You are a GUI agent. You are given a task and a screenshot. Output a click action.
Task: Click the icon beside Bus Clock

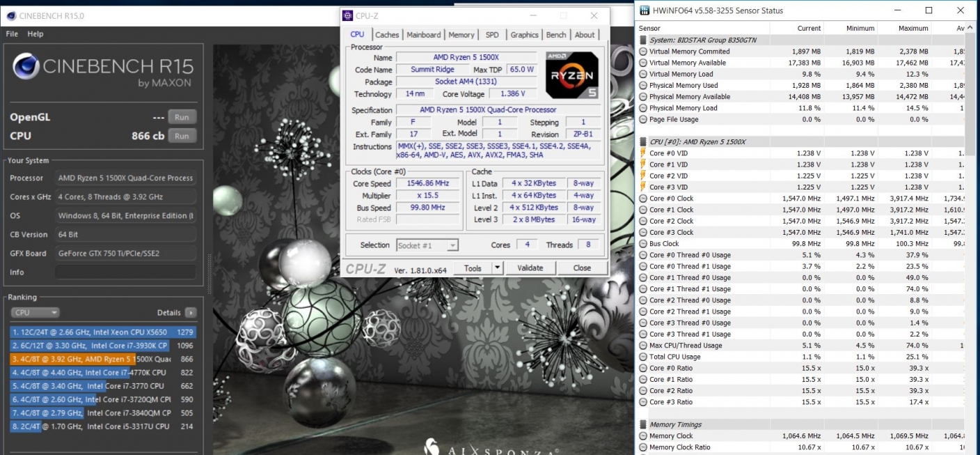tap(643, 244)
